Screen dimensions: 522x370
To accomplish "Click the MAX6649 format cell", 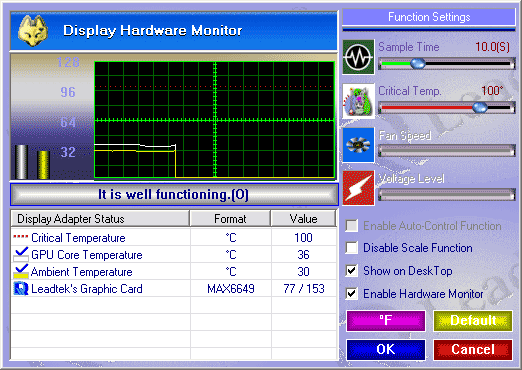I will coord(231,289).
